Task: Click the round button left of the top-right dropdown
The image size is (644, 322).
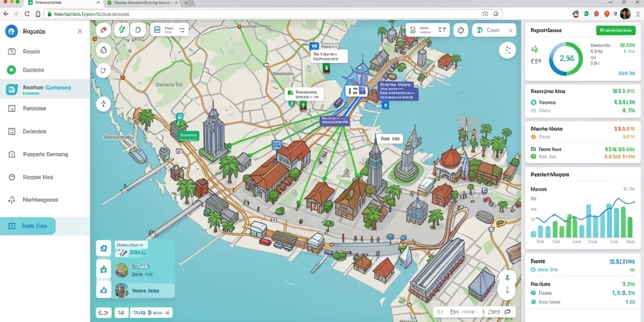Action: pyautogui.click(x=460, y=30)
